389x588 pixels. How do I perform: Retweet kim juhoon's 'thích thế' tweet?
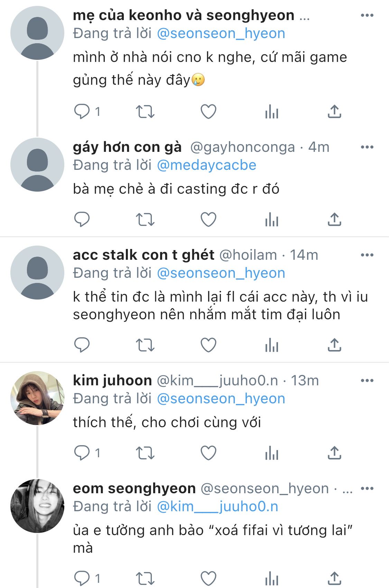coord(145,453)
